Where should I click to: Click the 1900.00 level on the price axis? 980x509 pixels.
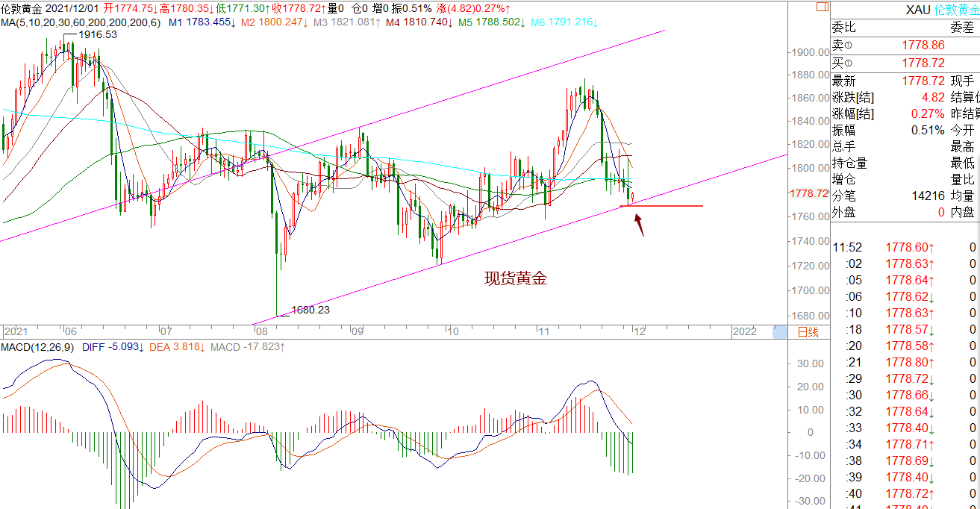[x=810, y=52]
